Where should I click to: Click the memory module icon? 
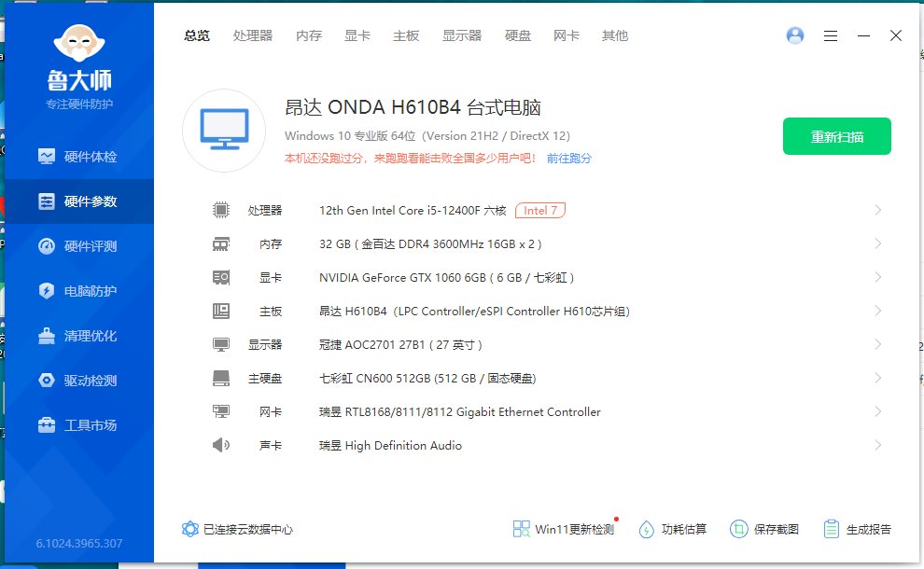point(221,243)
